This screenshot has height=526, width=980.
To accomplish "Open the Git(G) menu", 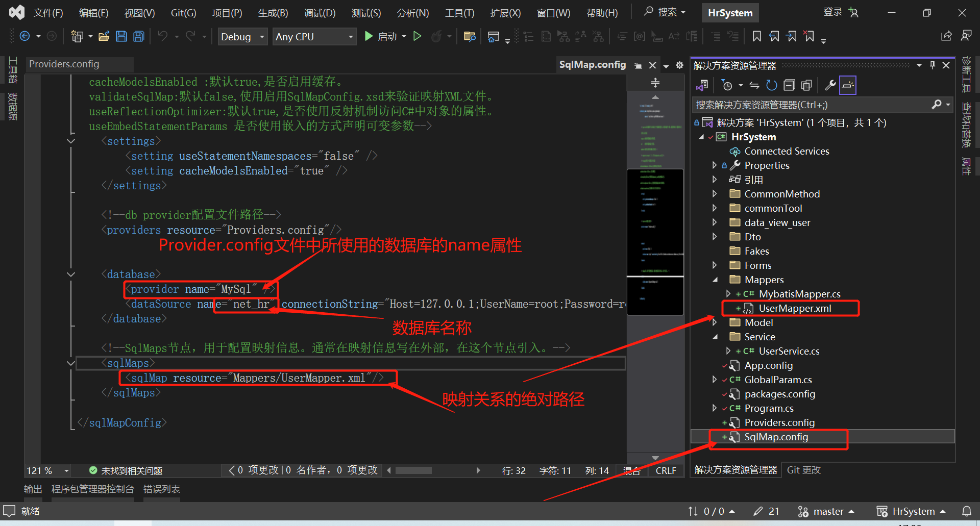I will pyautogui.click(x=183, y=12).
